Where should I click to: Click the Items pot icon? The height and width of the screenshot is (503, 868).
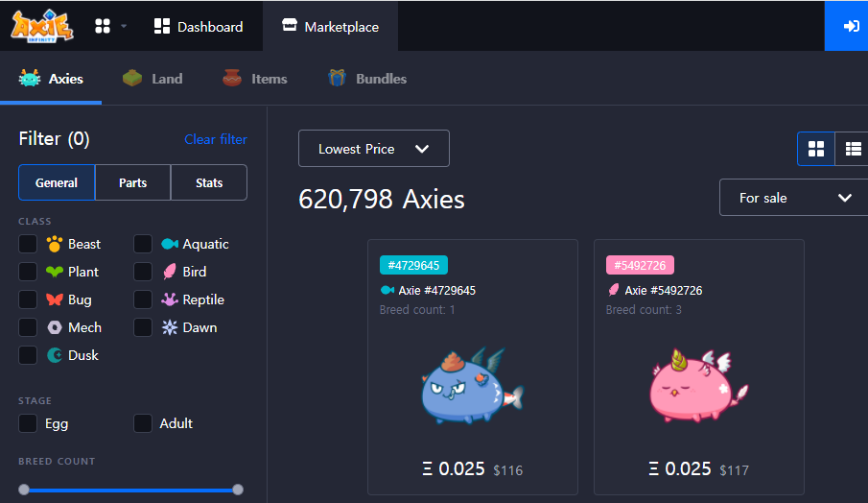[x=232, y=78]
